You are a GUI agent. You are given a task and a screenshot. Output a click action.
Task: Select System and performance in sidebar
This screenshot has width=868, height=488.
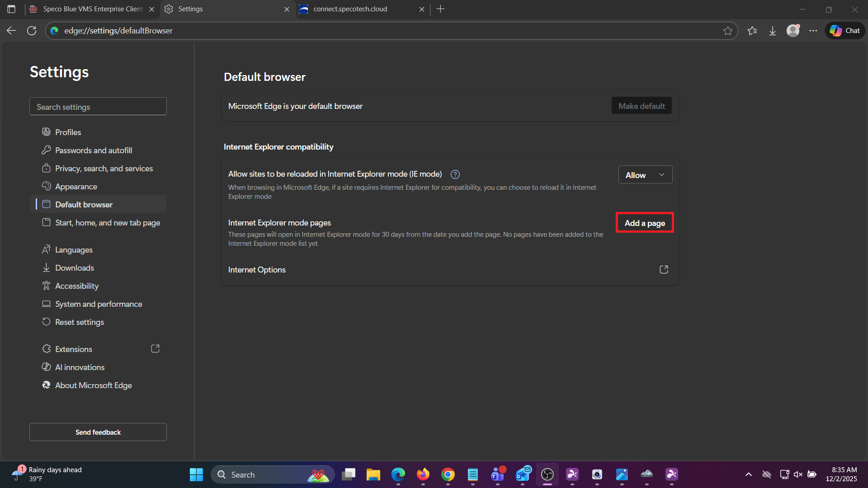99,304
